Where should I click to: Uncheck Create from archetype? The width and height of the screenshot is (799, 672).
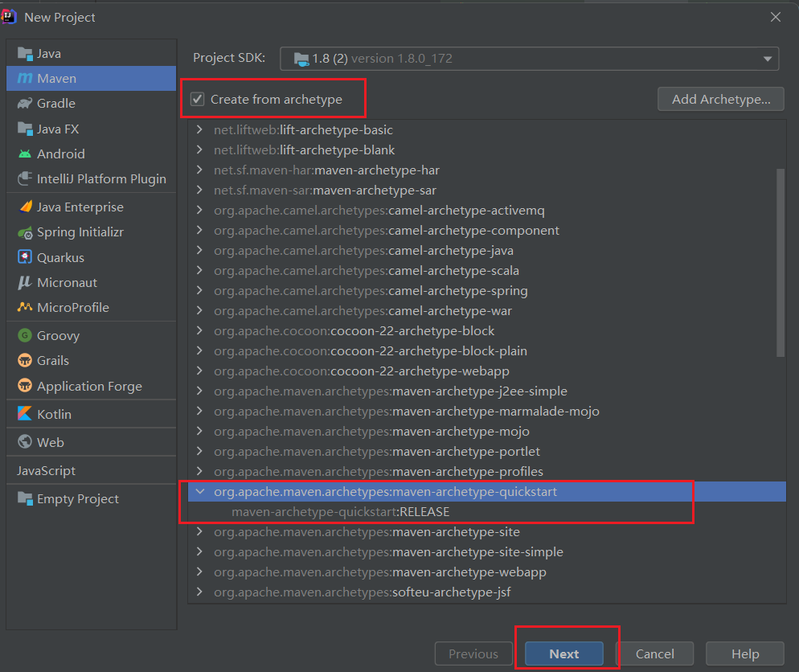pyautogui.click(x=199, y=98)
